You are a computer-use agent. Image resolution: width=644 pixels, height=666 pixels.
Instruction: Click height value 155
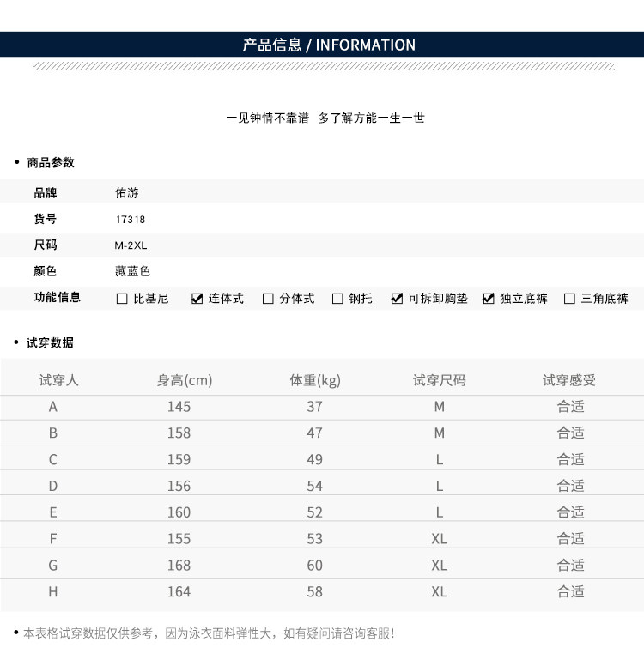pos(179,539)
